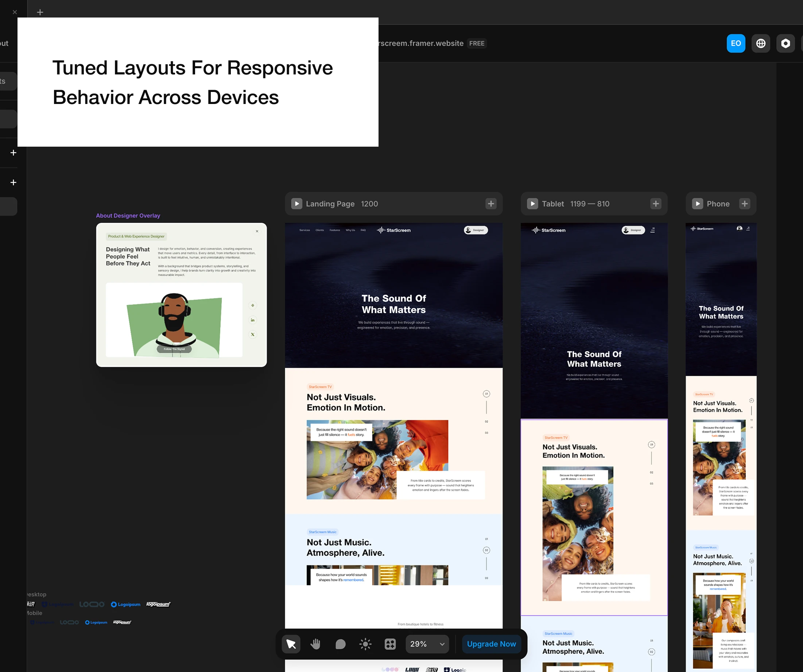
Task: Click the starscreem.framer.website link
Action: [420, 44]
